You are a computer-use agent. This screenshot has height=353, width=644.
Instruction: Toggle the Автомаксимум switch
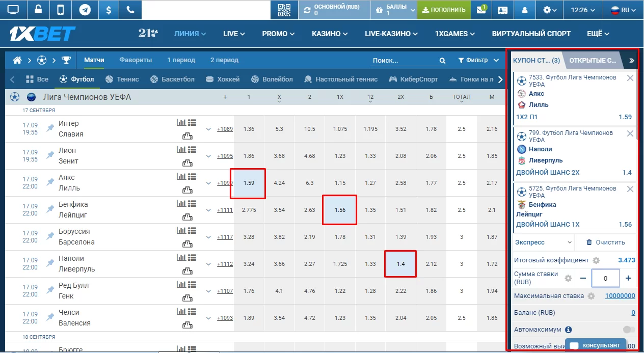[x=629, y=330]
